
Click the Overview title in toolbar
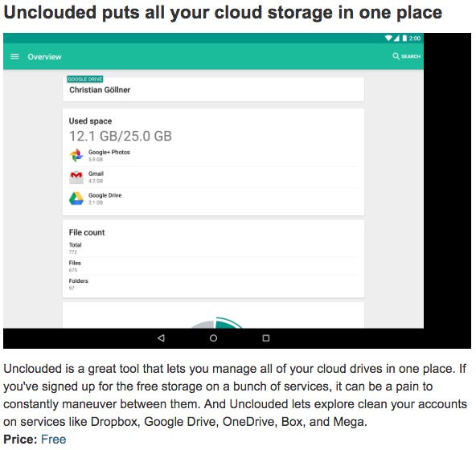pos(45,57)
